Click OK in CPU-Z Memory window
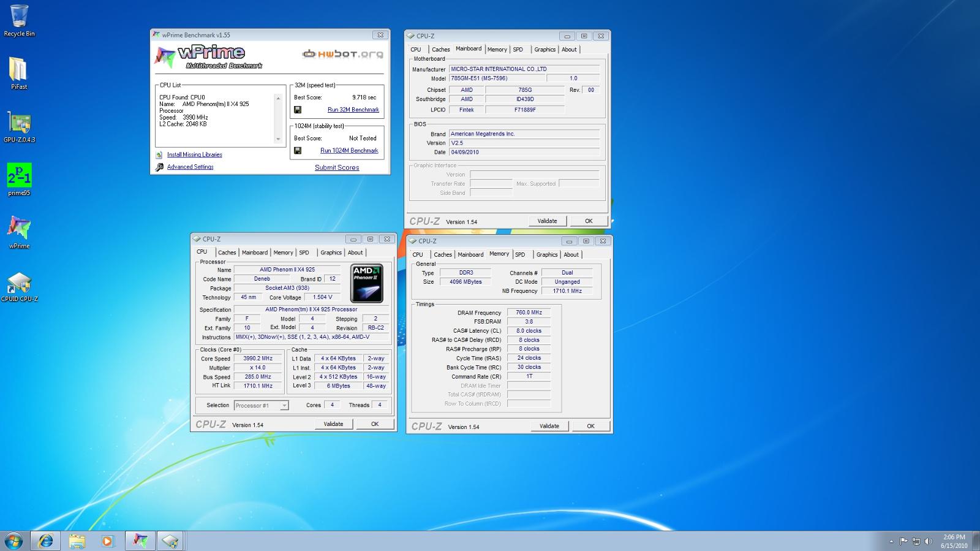 click(x=590, y=426)
